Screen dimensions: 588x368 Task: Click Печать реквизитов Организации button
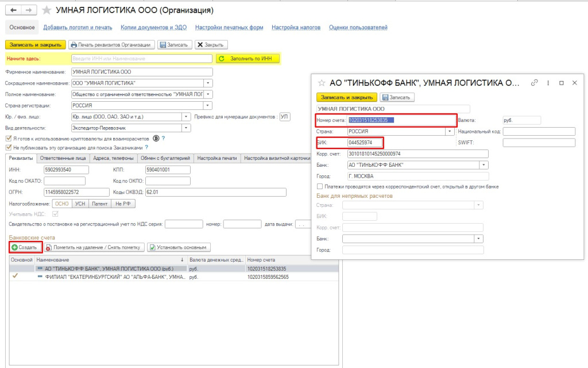pos(111,45)
